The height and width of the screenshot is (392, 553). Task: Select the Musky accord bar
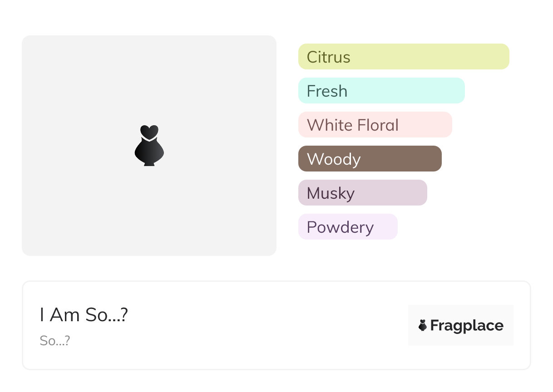coord(395,193)
